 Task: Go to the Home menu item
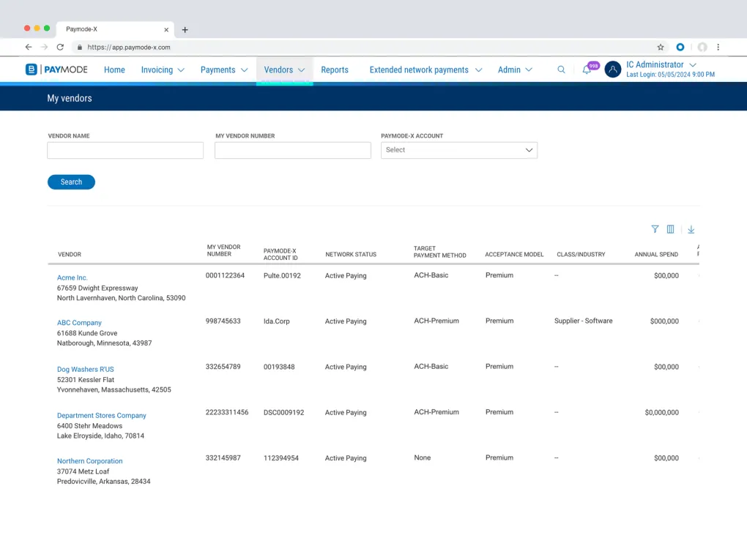pyautogui.click(x=114, y=70)
